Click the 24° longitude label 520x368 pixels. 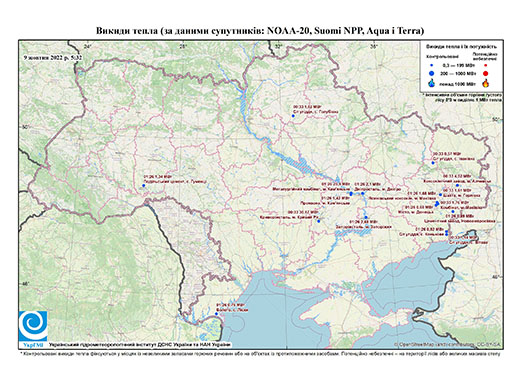point(87,46)
